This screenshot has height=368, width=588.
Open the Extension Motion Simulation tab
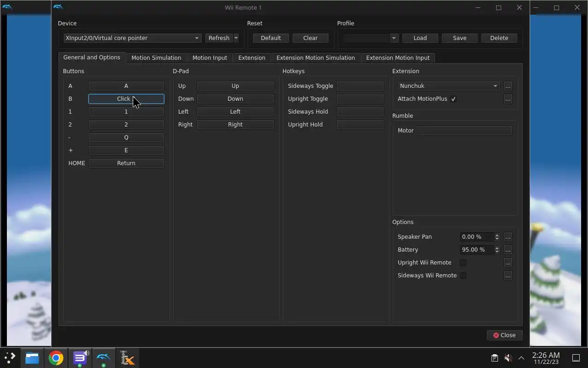(x=316, y=57)
